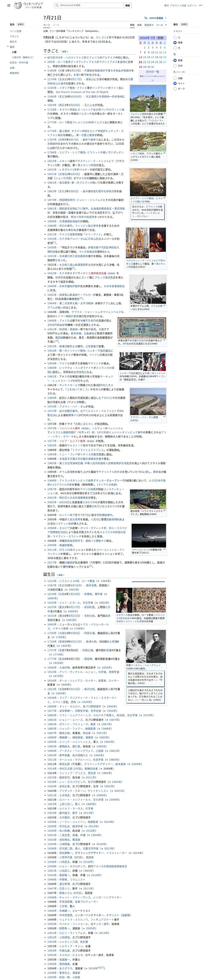Hide the 目次 contents panel with 非表示

point(21,24)
